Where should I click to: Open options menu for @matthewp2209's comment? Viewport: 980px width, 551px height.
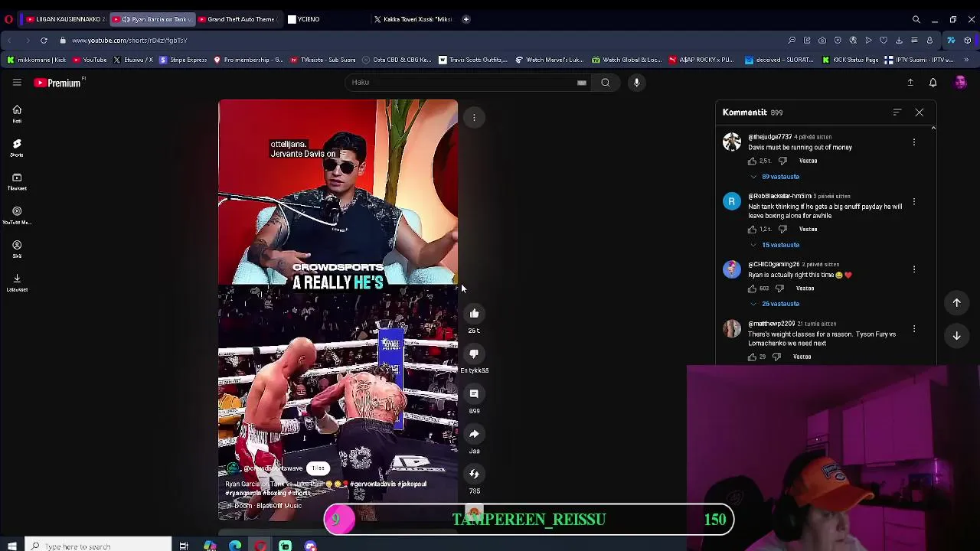(x=914, y=329)
